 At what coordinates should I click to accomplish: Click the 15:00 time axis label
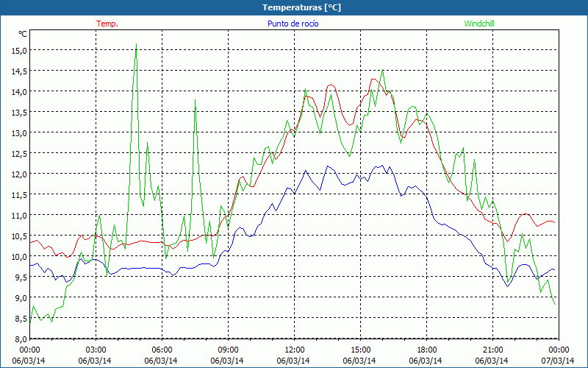[x=360, y=350]
